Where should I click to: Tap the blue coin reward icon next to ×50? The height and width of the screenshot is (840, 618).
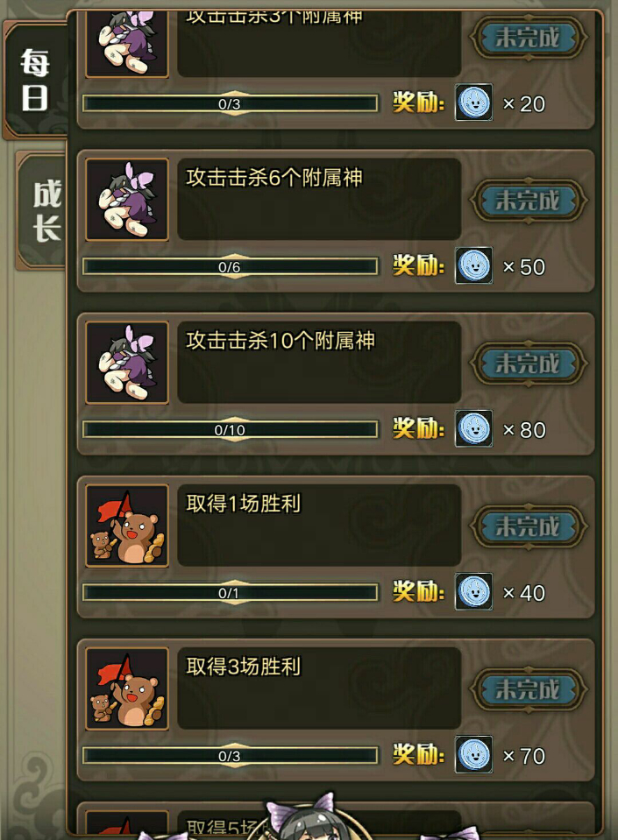(474, 265)
